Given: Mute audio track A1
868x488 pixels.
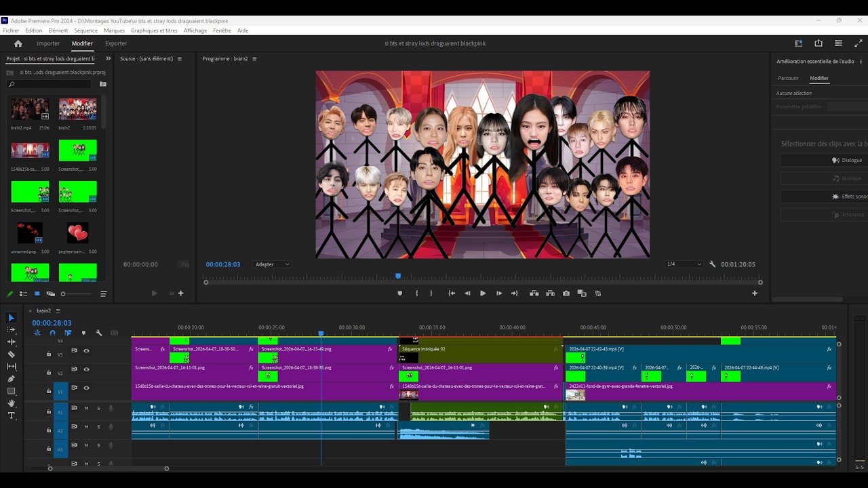Looking at the screenshot, I should [86, 408].
